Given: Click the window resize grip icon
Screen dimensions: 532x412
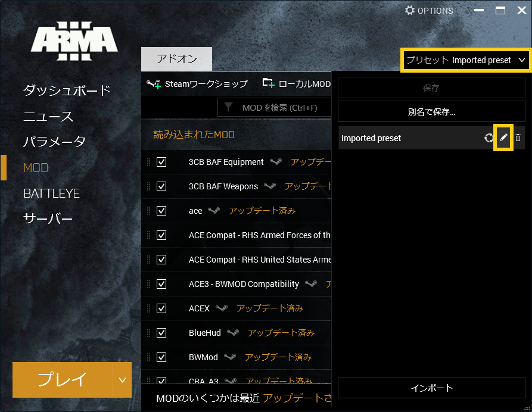Looking at the screenshot, I should [527, 408].
